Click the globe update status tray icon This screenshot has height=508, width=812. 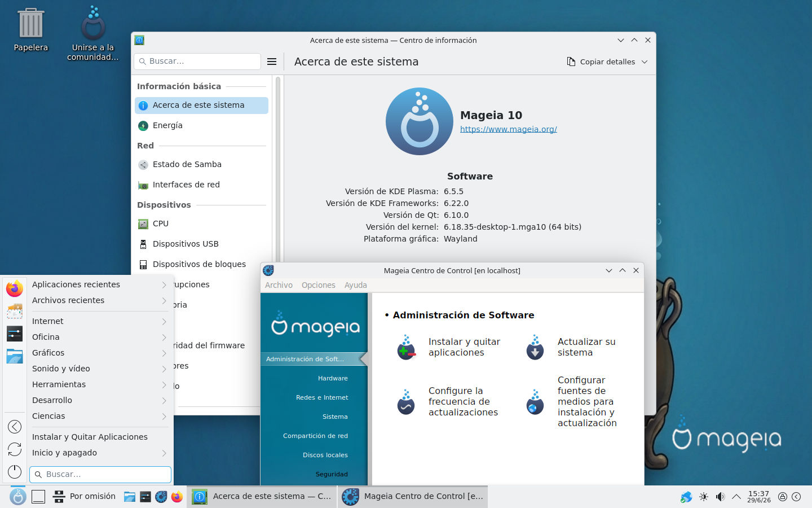point(686,497)
